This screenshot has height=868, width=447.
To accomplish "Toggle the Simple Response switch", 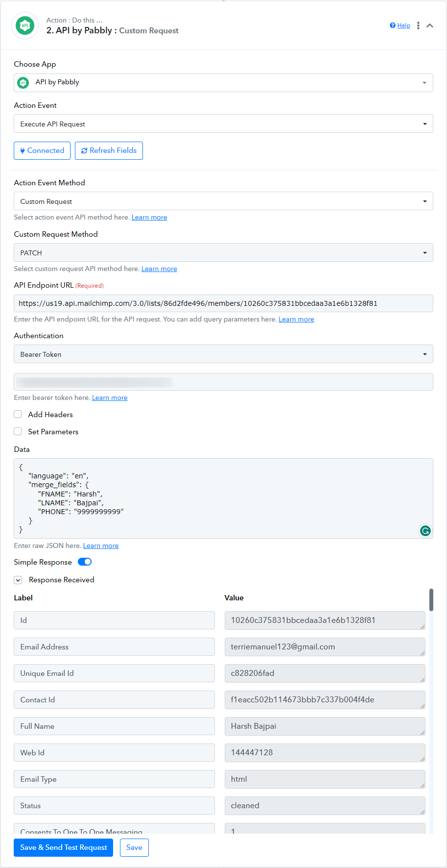I will coord(85,562).
